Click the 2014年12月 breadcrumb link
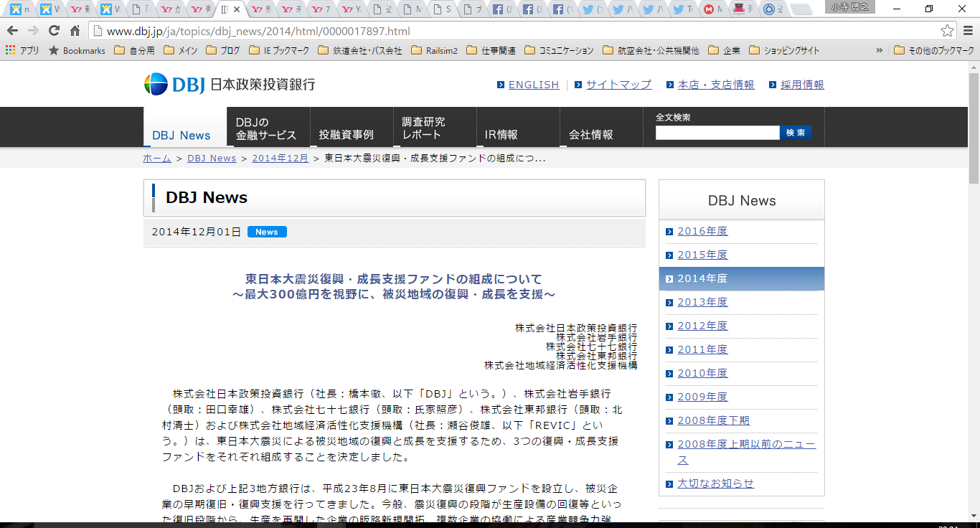This screenshot has width=980, height=528. pos(281,158)
